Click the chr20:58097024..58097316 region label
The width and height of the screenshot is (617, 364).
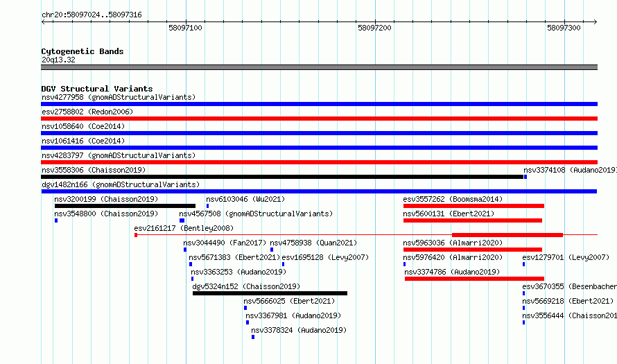click(x=92, y=15)
